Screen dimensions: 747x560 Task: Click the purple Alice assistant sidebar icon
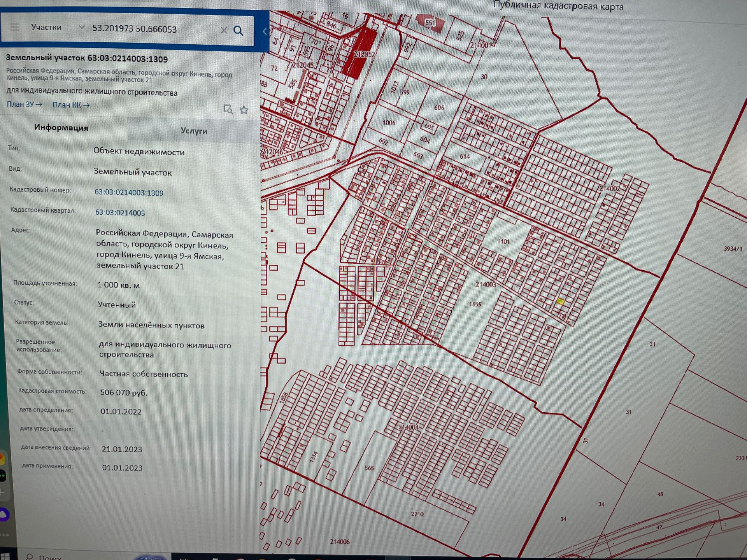pos(4,514)
